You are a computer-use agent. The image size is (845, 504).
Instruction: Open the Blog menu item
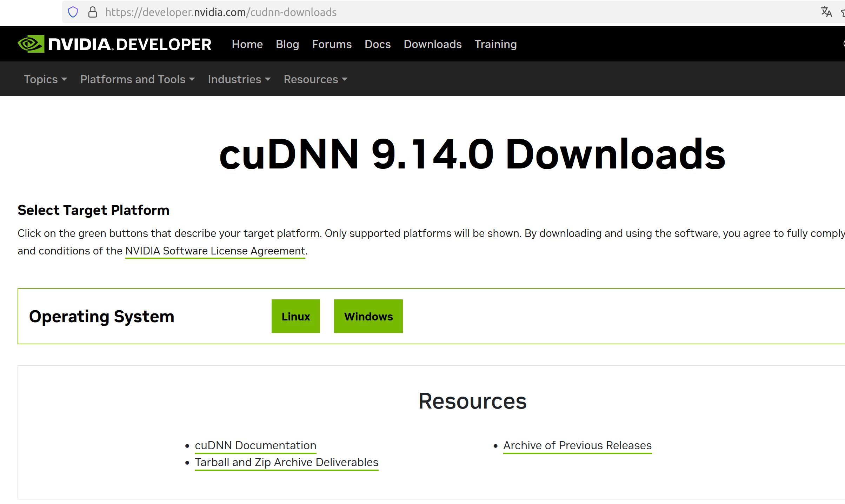pos(287,44)
